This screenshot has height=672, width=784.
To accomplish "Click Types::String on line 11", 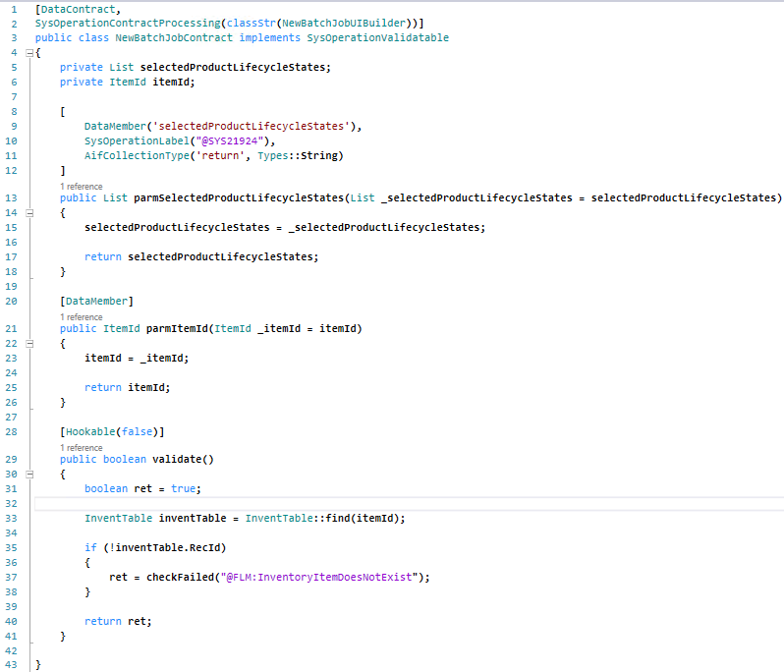I will [x=300, y=155].
